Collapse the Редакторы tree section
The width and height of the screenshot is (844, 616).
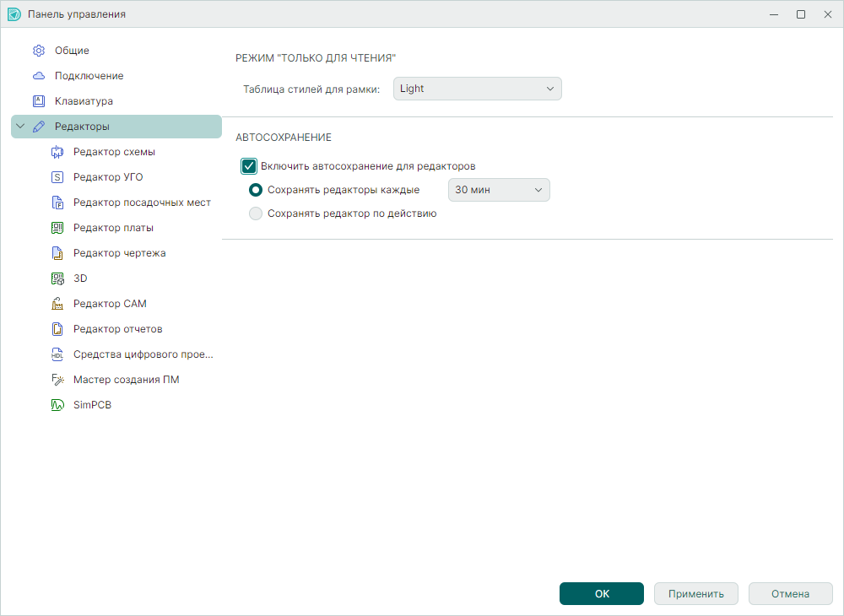click(x=20, y=127)
